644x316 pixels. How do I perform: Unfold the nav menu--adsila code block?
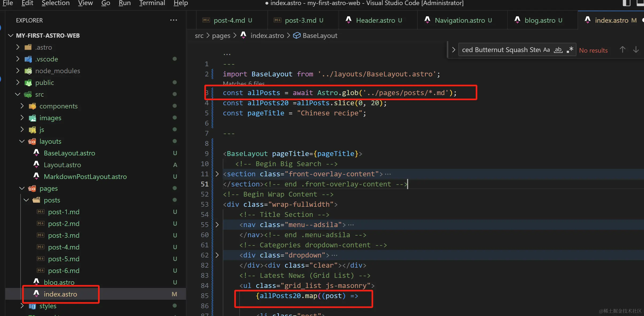click(x=217, y=225)
